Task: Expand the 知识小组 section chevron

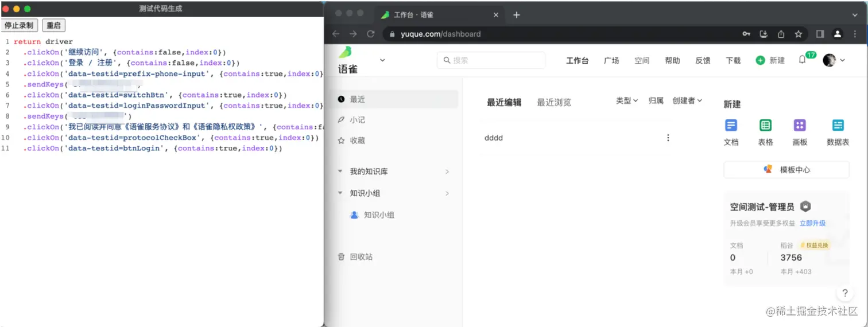Action: 447,193
